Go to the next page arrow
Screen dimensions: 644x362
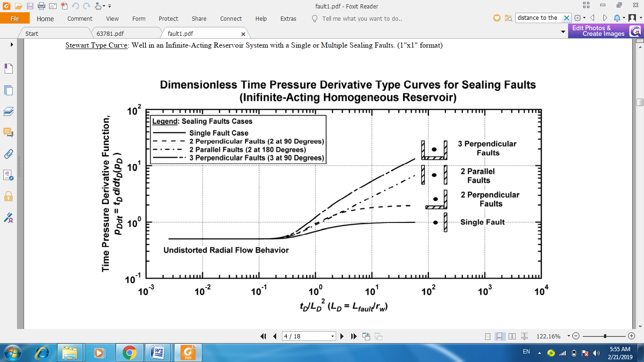(342, 336)
